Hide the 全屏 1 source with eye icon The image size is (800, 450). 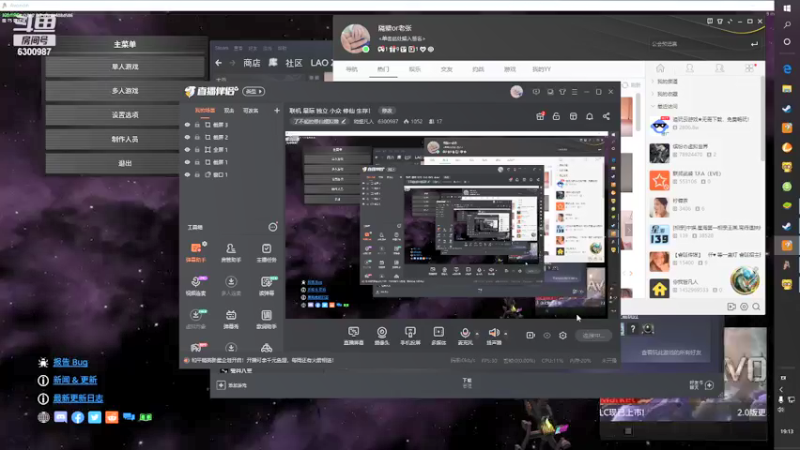pyautogui.click(x=187, y=149)
